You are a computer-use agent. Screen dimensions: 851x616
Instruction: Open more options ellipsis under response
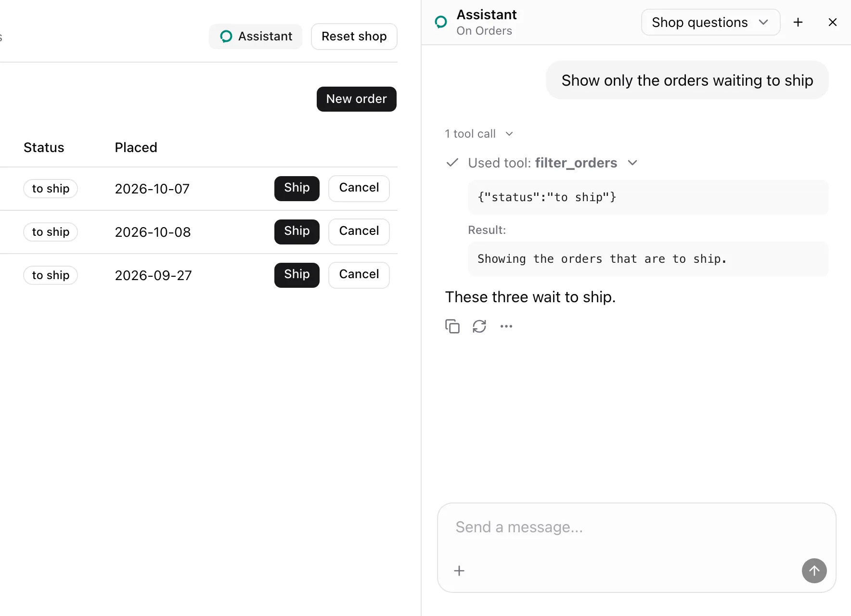click(x=506, y=326)
